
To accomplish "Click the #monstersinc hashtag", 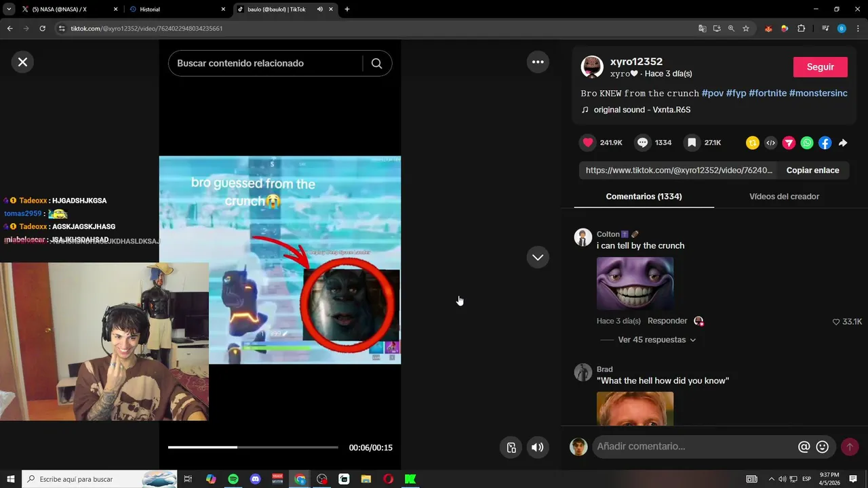I will coord(818,94).
